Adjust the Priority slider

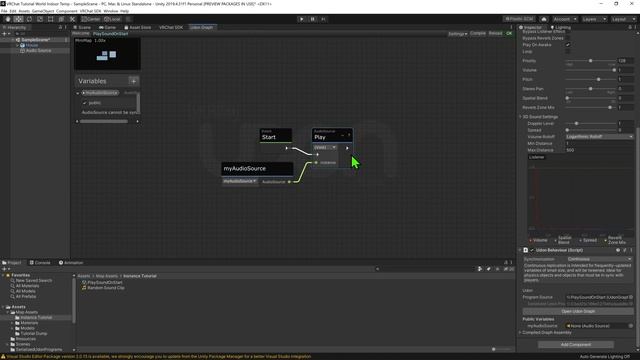pos(591,61)
